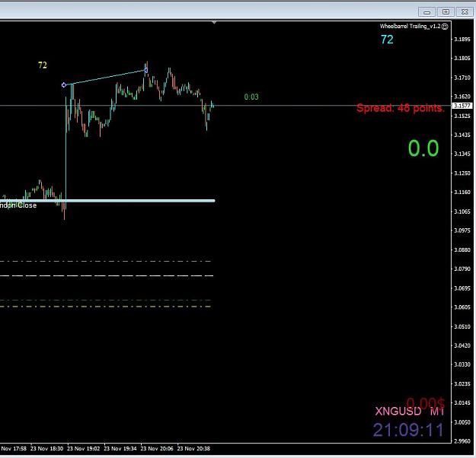476x458 pixels.
Task: Click the 2.9960 price scale value
Action: point(462,441)
